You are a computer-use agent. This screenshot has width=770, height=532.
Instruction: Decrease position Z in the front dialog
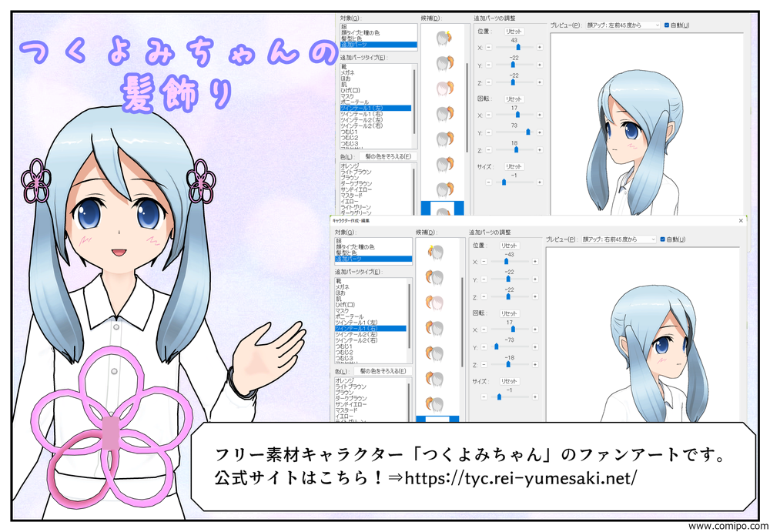484,296
